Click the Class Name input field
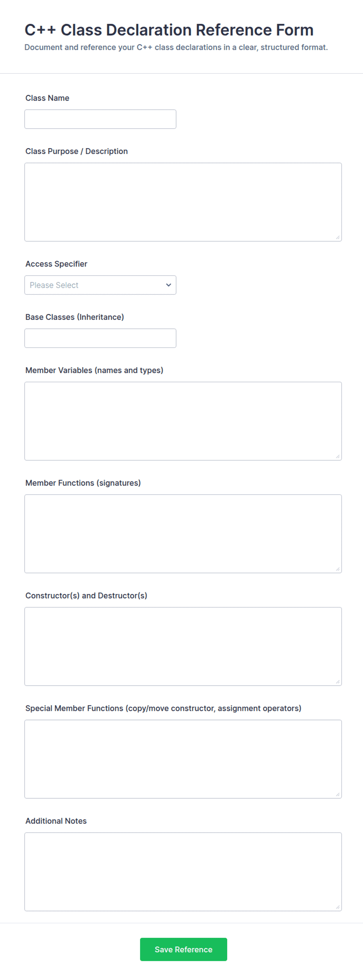The image size is (363, 980). click(100, 119)
